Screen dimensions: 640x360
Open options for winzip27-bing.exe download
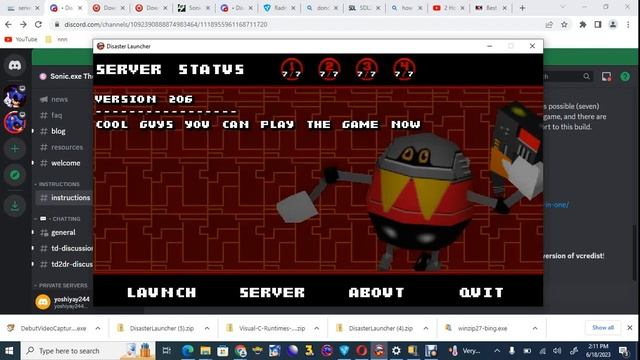535,328
